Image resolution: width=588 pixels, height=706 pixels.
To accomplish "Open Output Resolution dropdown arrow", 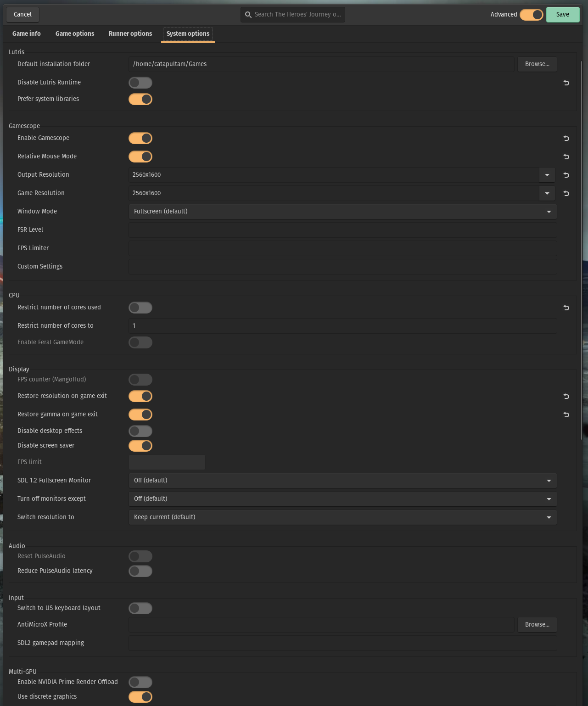I will click(x=547, y=175).
